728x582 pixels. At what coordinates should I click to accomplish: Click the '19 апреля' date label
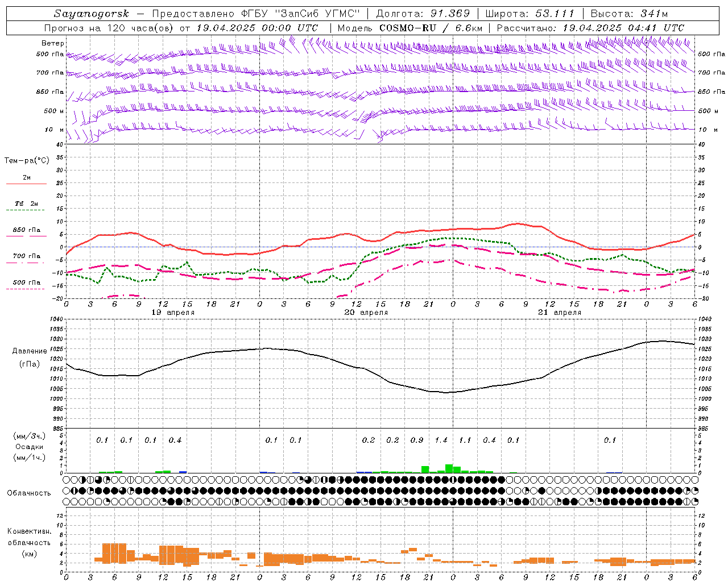click(x=173, y=312)
